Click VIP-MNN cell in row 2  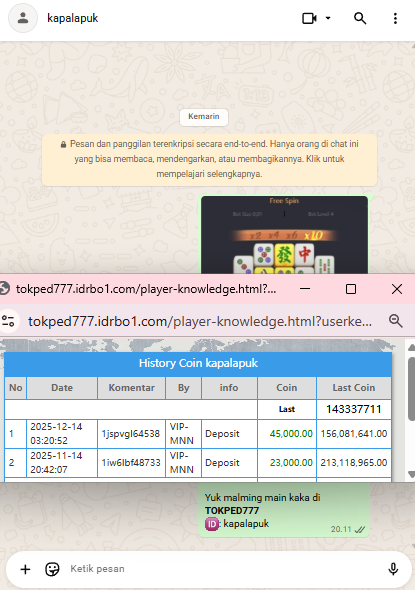[184, 462]
